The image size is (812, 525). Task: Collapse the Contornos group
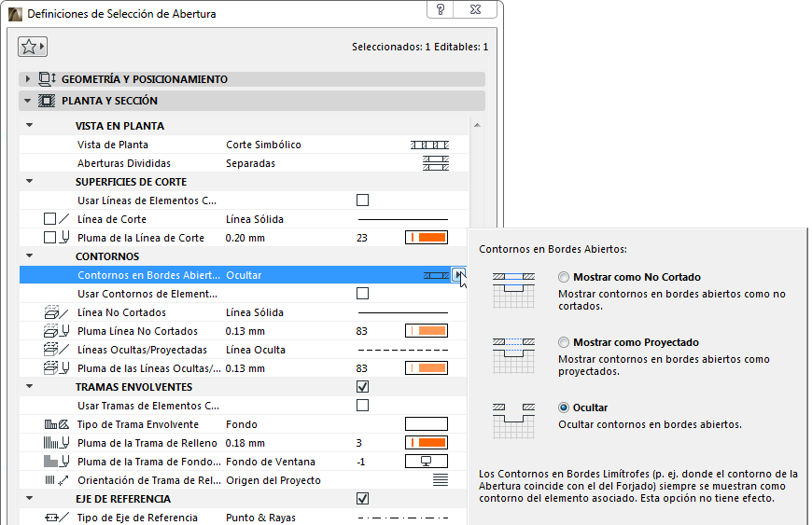tap(30, 256)
